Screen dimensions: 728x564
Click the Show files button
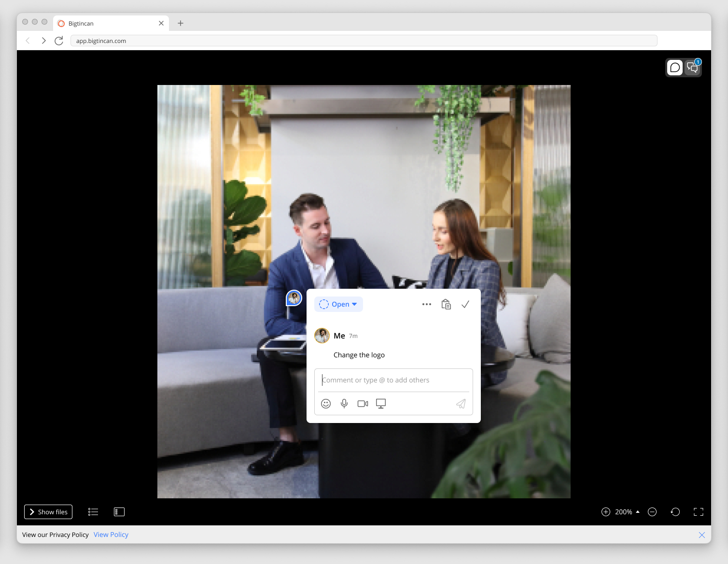(48, 512)
